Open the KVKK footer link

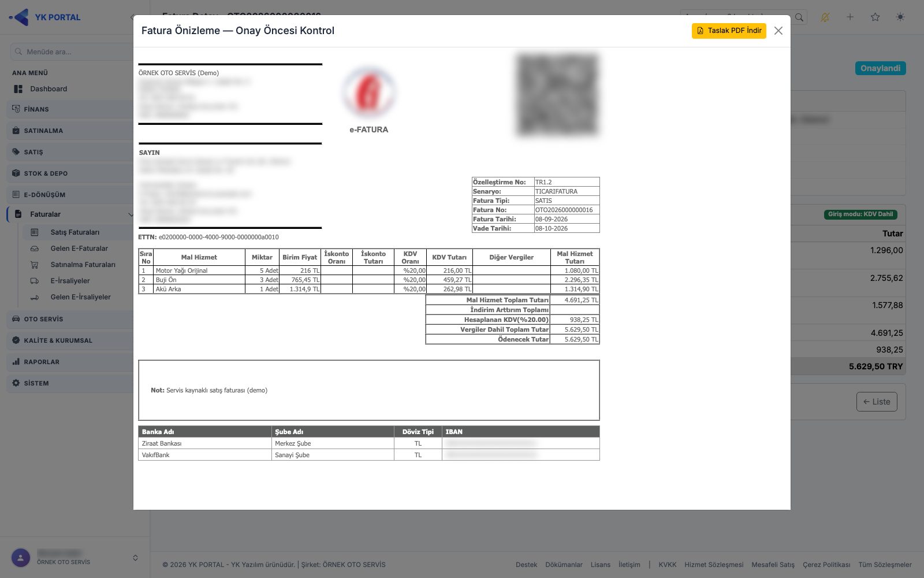click(668, 565)
